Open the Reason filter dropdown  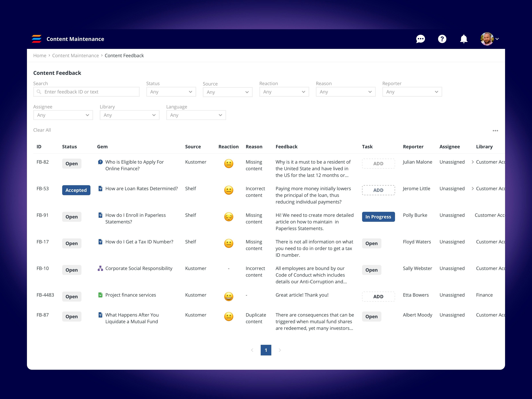click(345, 92)
